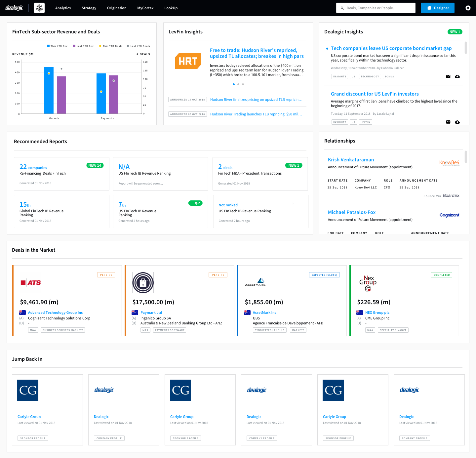
Task: Click the orange HRT logo image
Action: (x=188, y=61)
